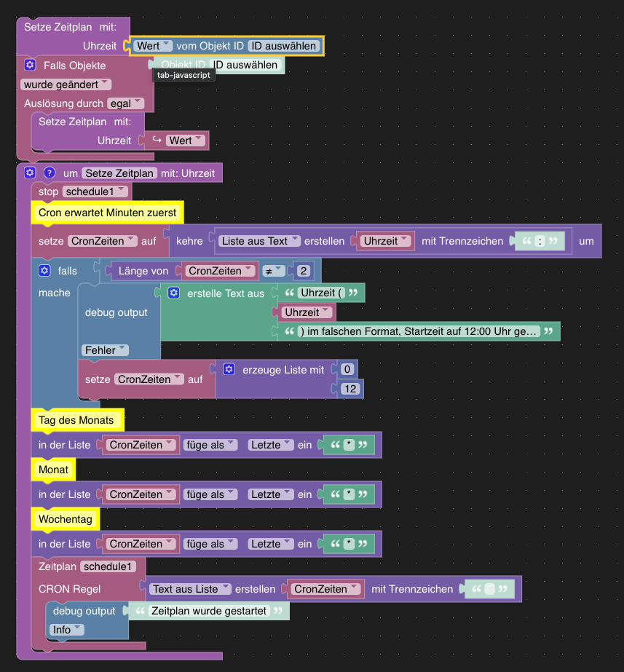
Task: Open the Wert dropdown in vom Objekt ID
Action: [x=153, y=46]
